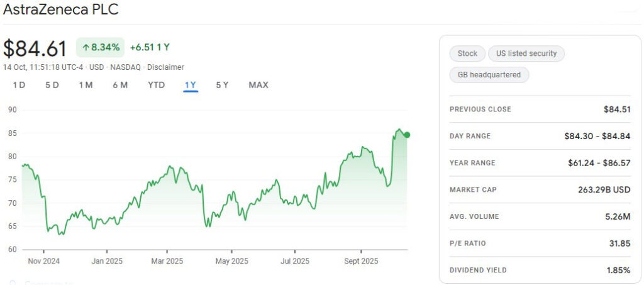
Task: Click the 14 Oct timestamp text
Action: pos(43,67)
